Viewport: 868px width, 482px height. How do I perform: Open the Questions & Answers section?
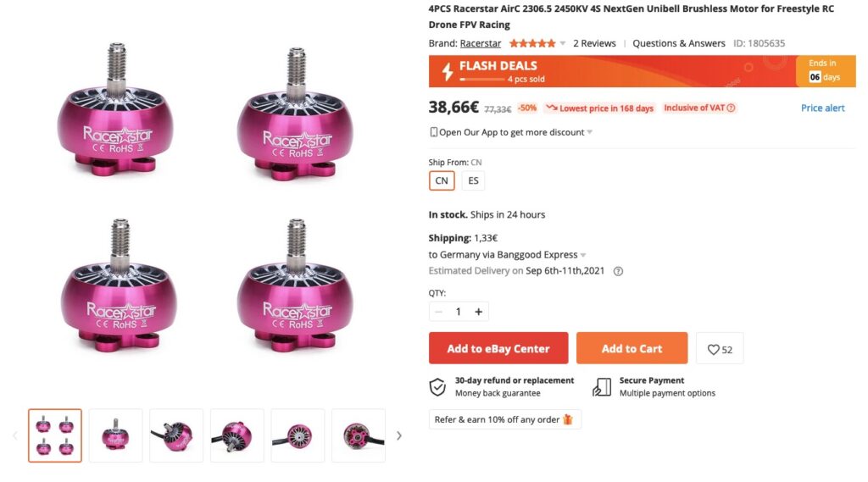[x=678, y=43]
